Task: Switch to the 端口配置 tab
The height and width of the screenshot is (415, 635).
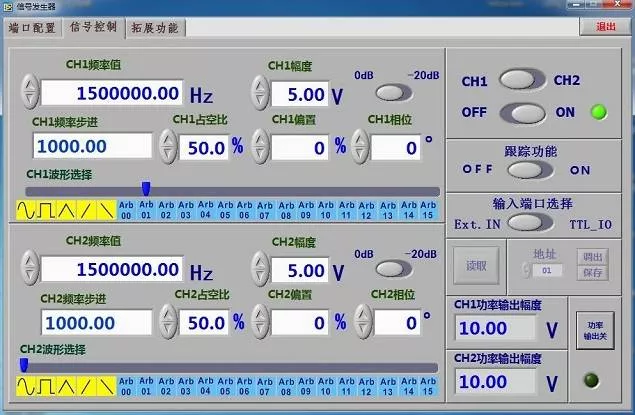Action: coord(33,27)
